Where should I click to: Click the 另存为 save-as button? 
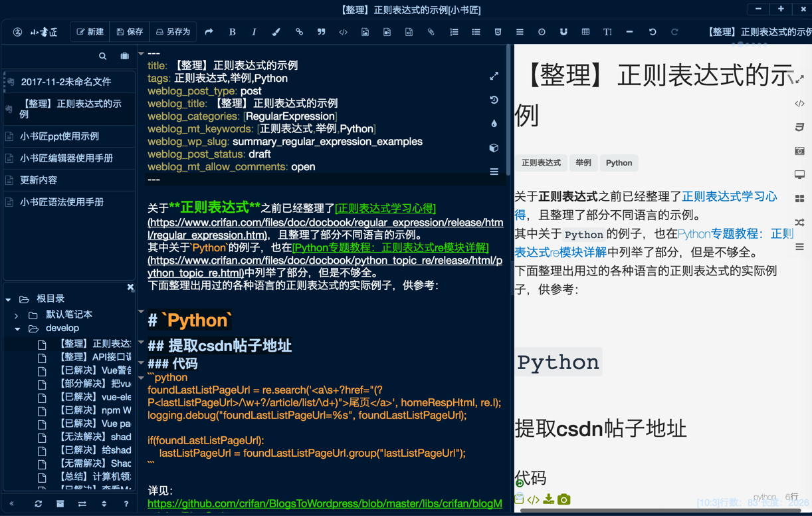pos(173,32)
